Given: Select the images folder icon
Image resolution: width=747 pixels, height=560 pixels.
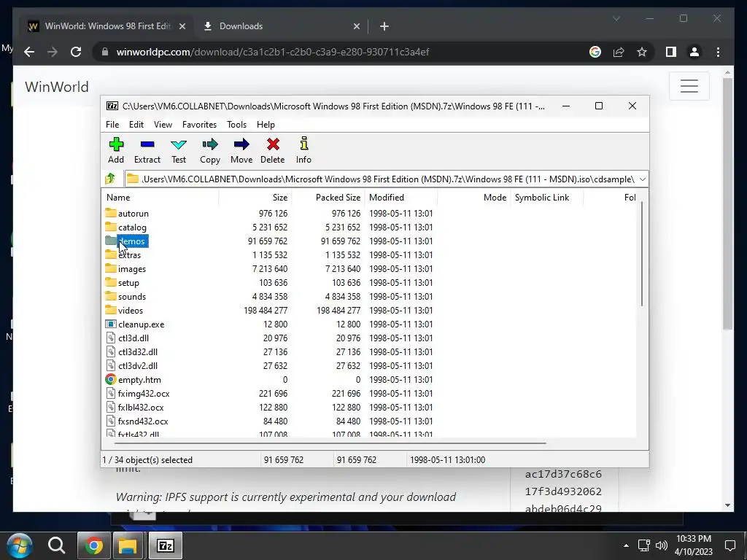Looking at the screenshot, I should [x=111, y=268].
